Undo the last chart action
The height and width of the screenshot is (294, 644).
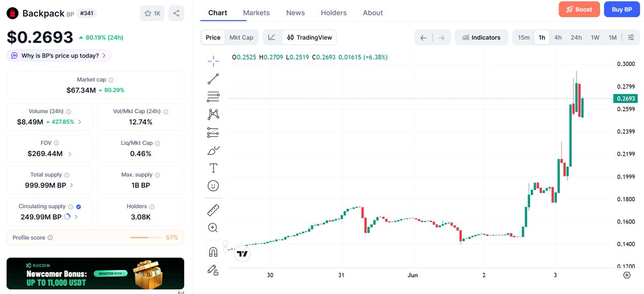point(423,38)
